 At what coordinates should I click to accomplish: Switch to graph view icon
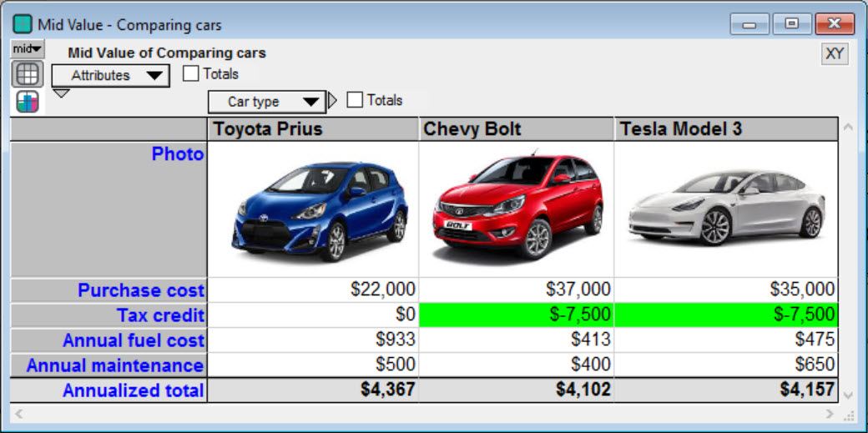(27, 101)
